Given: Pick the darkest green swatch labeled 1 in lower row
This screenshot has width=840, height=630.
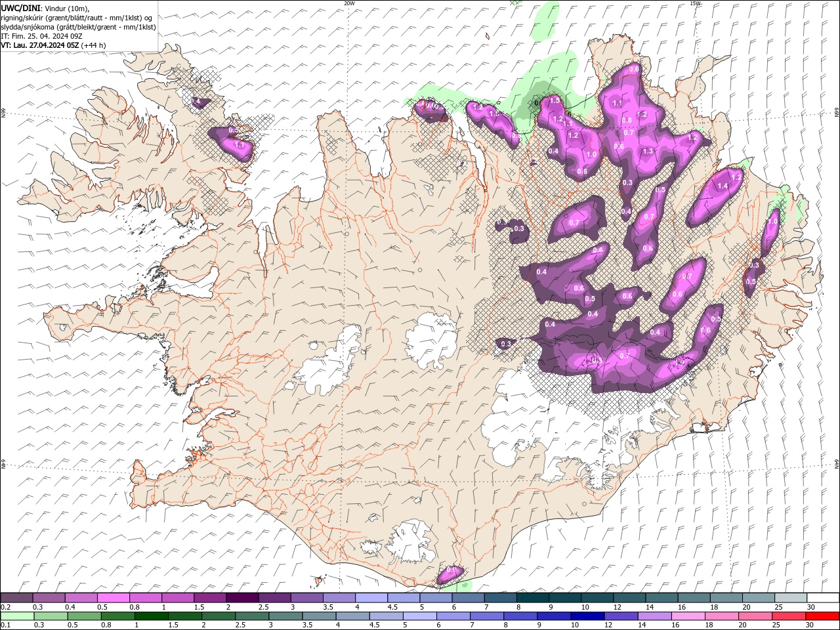Looking at the screenshot, I should click(151, 616).
